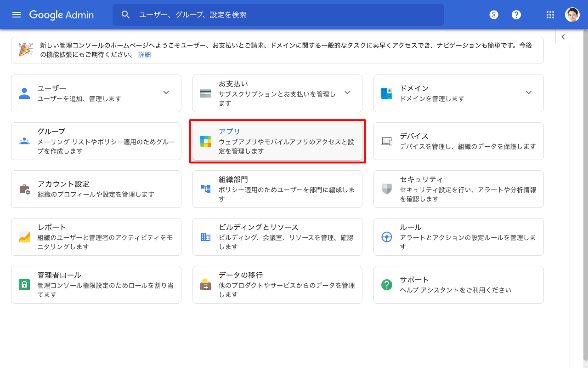588x368 pixels.
Task: Open the hourglass tasks icon
Action: 494,15
